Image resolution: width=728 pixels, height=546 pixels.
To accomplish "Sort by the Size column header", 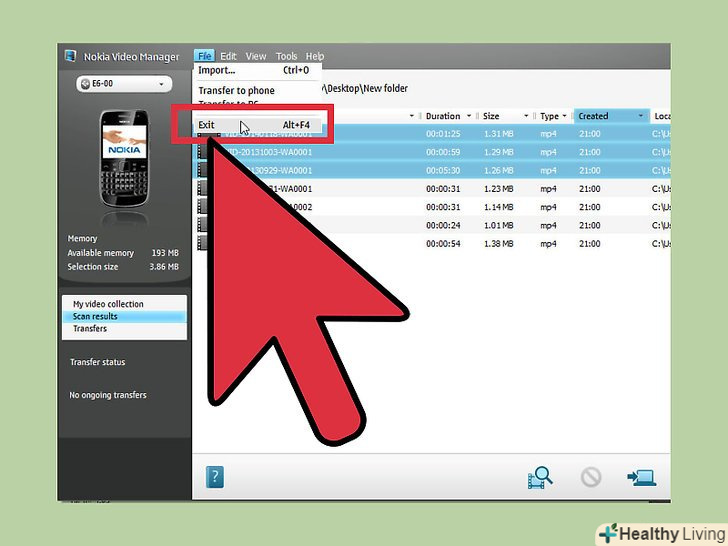I will point(491,116).
